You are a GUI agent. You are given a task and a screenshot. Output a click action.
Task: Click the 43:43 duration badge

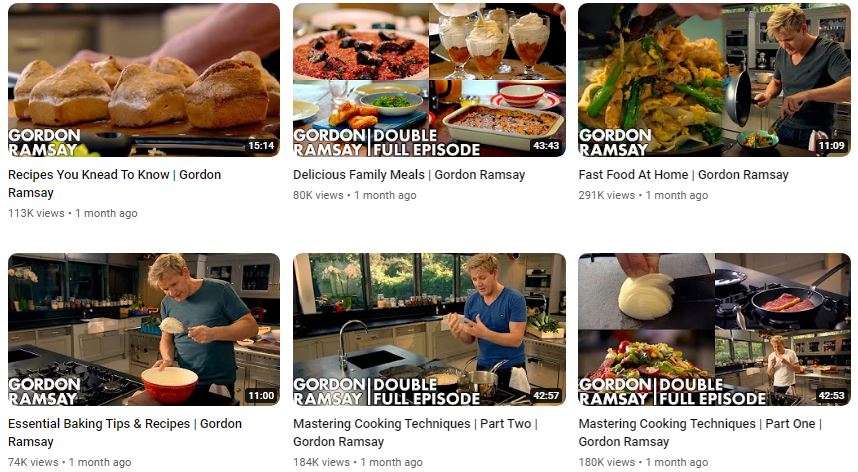tap(546, 145)
